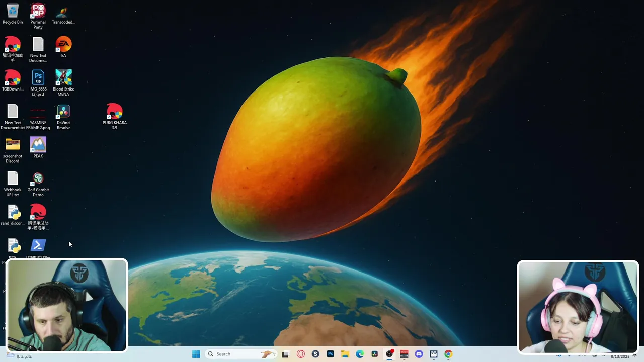The image size is (644, 362).
Task: Open File Explorer from the taskbar
Action: (x=345, y=354)
